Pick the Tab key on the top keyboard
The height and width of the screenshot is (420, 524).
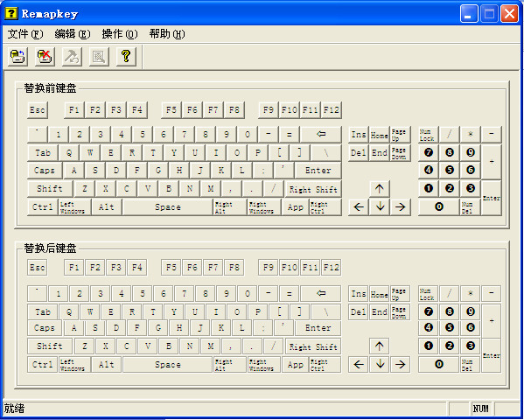[x=43, y=153]
